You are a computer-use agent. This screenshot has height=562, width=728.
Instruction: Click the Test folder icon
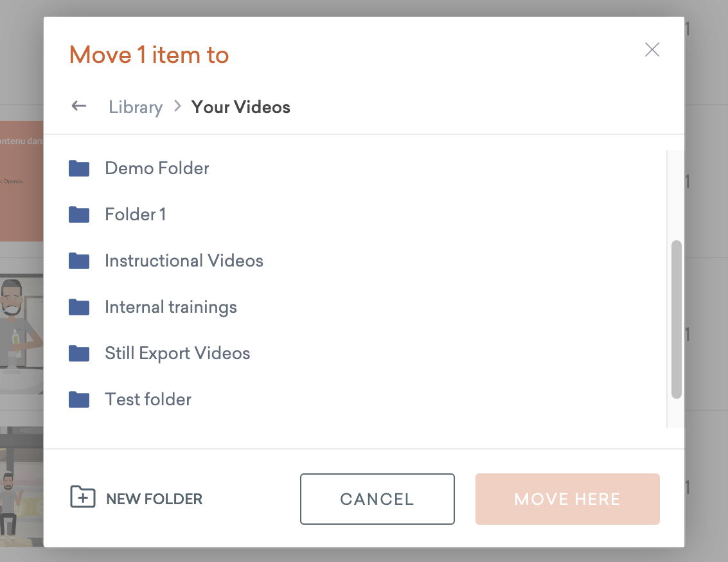tap(79, 400)
